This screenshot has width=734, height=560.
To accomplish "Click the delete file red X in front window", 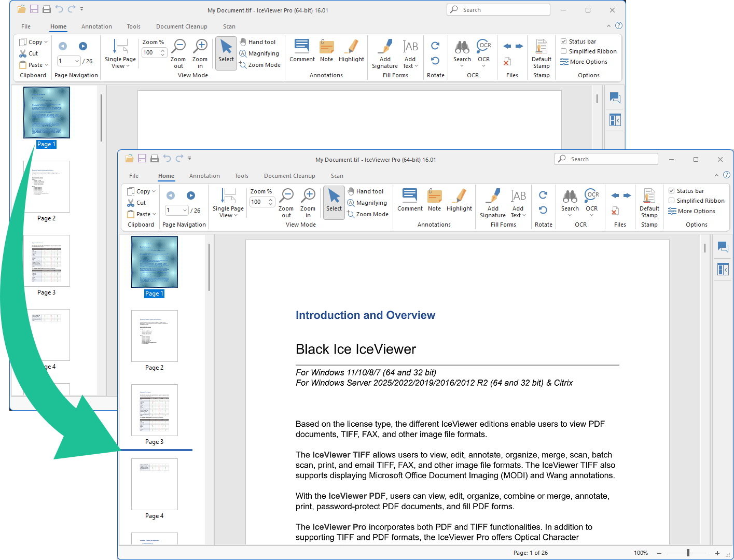I will click(x=615, y=211).
